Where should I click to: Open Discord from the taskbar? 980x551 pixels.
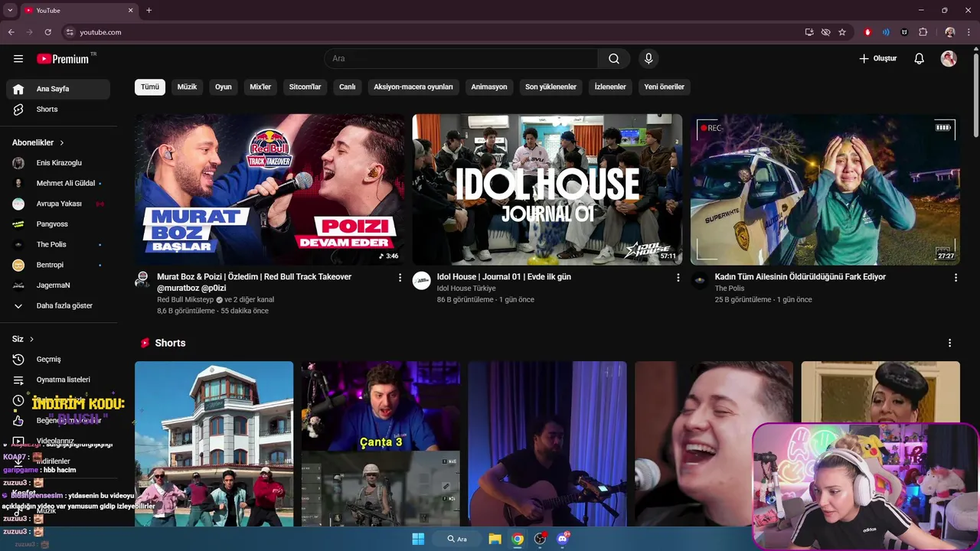click(x=563, y=539)
